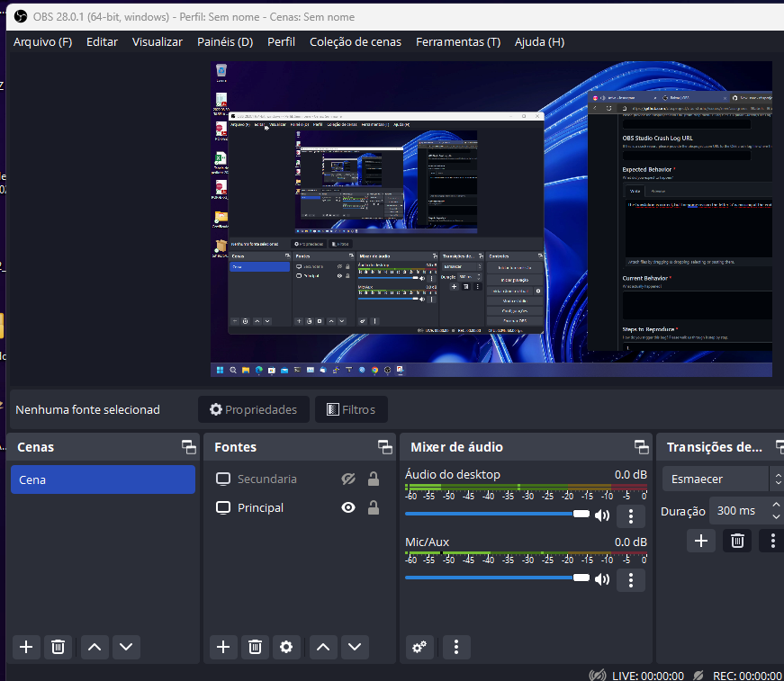Remove transition with trash icon

[737, 541]
